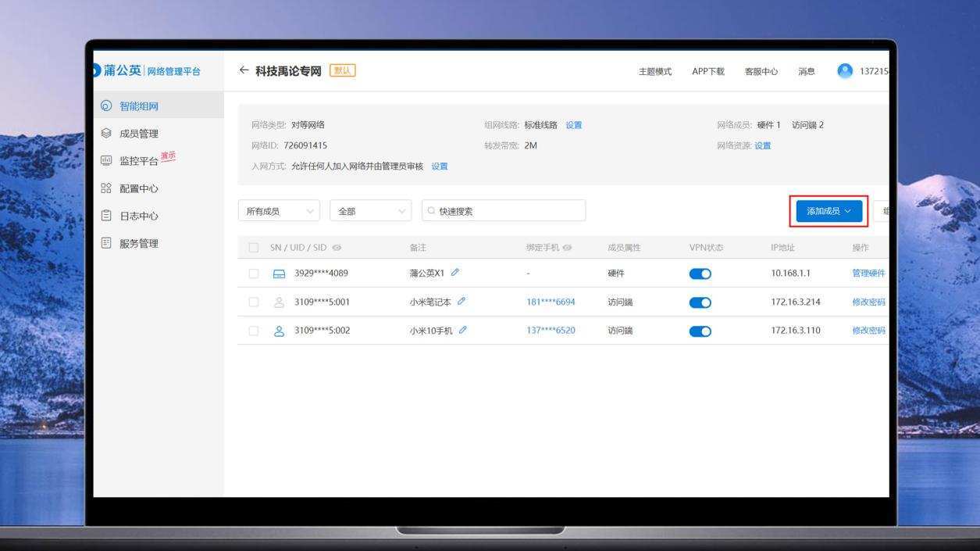The image size is (980, 551).
Task: Click the 成员属性 column header
Action: 624,248
